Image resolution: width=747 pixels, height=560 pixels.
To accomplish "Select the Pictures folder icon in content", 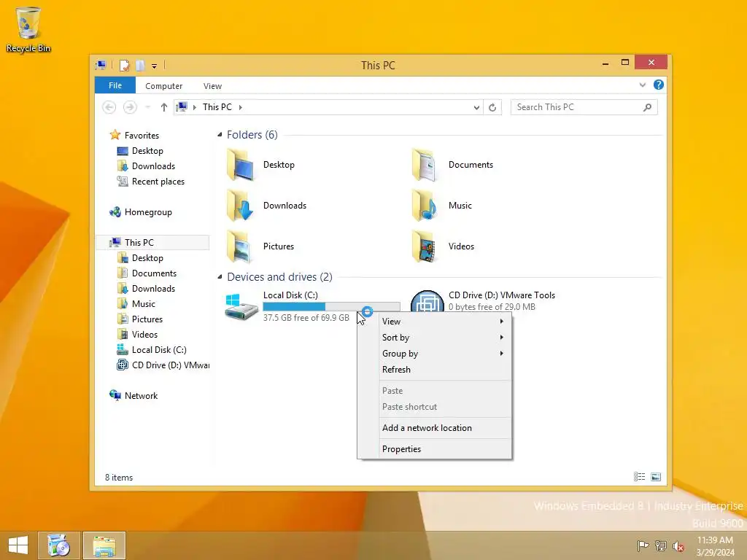I will [241, 246].
